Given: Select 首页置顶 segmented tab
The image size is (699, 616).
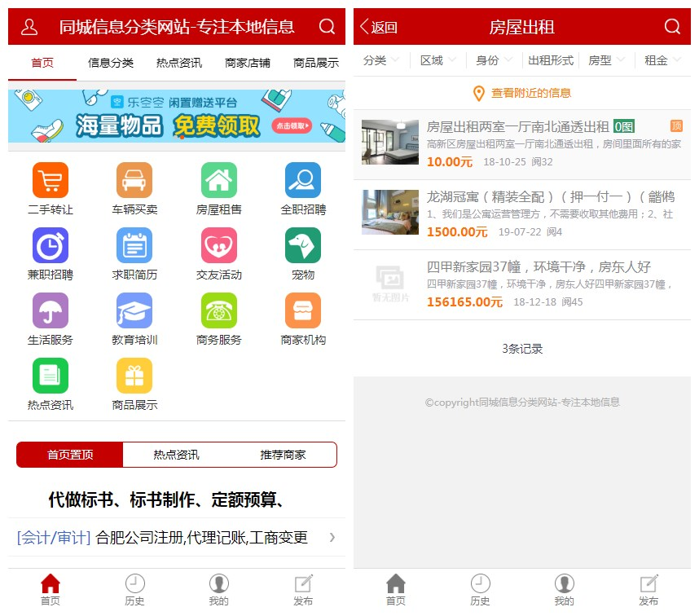Looking at the screenshot, I should [x=70, y=455].
